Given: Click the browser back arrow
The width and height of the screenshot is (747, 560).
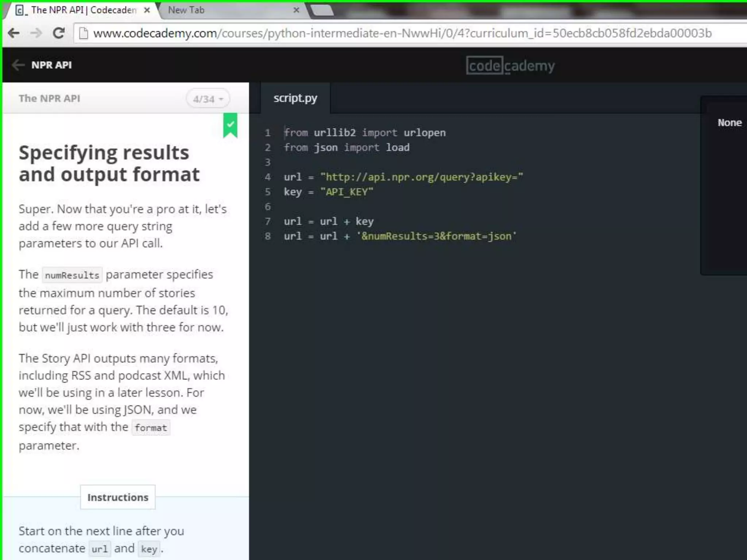Looking at the screenshot, I should pos(14,33).
